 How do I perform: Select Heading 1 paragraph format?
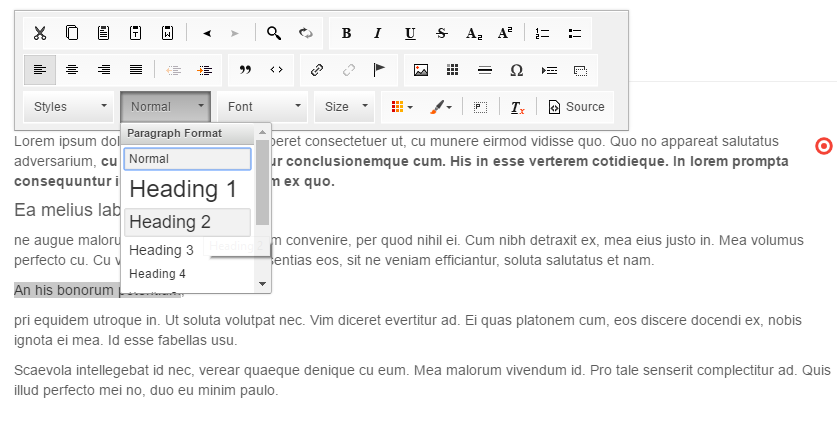184,189
